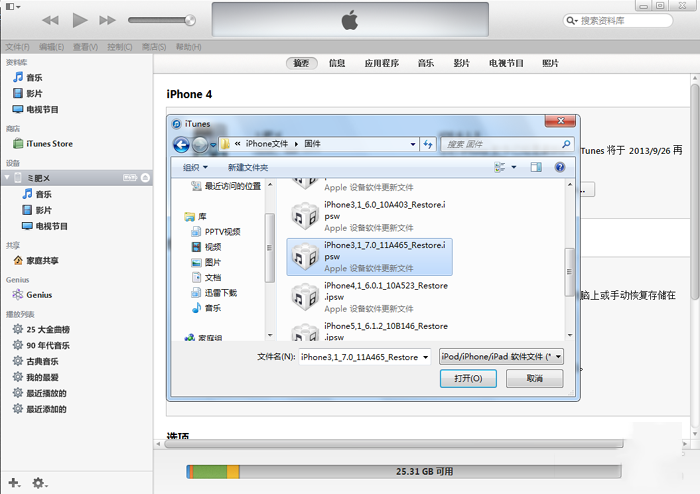The height and width of the screenshot is (494, 700).
Task: Open the view options dropdown arrow
Action: coord(514,167)
